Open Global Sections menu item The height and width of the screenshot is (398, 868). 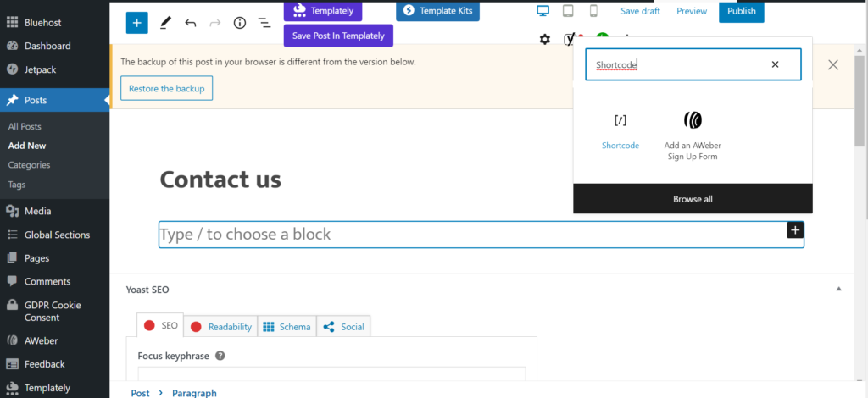point(55,235)
